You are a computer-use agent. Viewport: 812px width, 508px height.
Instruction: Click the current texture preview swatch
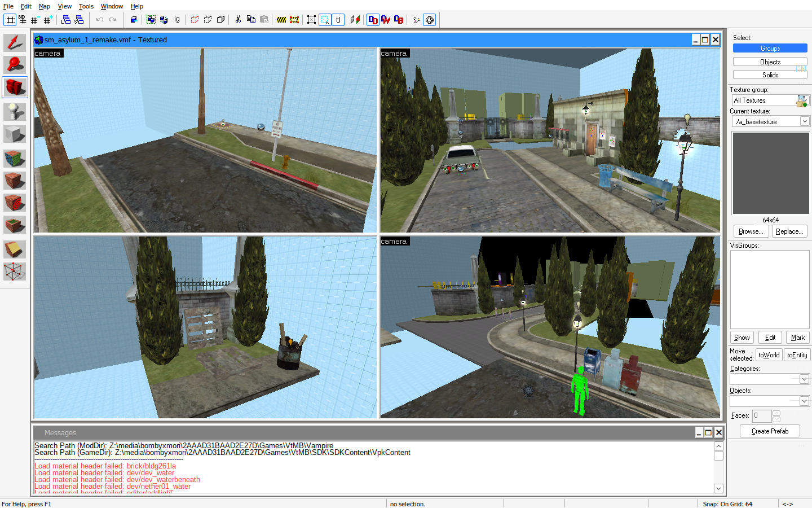pyautogui.click(x=770, y=173)
